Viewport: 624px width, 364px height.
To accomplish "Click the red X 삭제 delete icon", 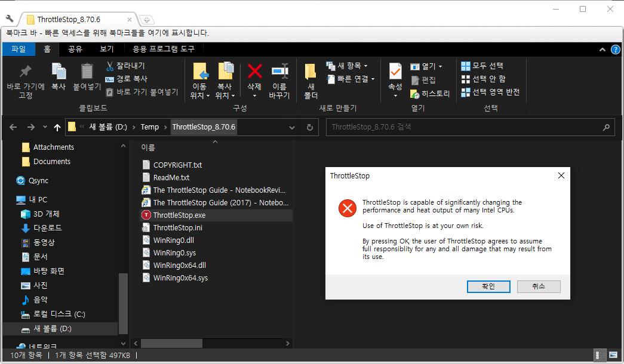I will coord(255,71).
